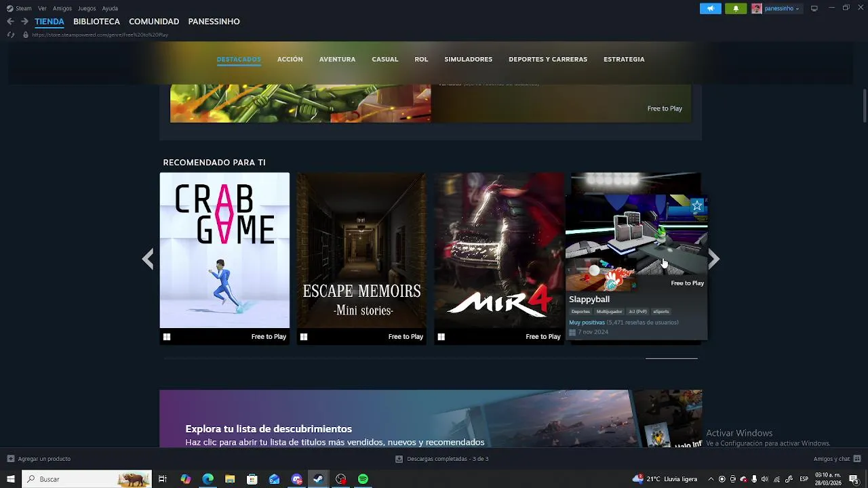Viewport: 868px width, 488px height.
Task: Open the Amigos menu
Action: 62,8
